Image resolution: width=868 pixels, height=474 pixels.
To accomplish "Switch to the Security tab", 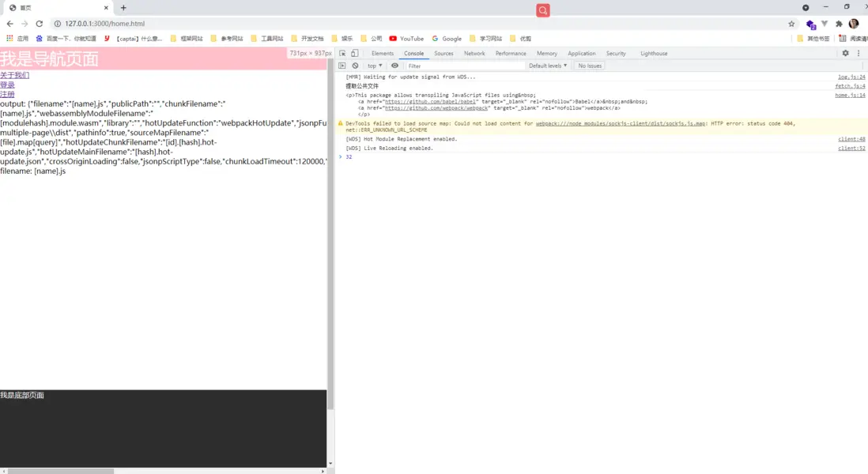I will 616,54.
